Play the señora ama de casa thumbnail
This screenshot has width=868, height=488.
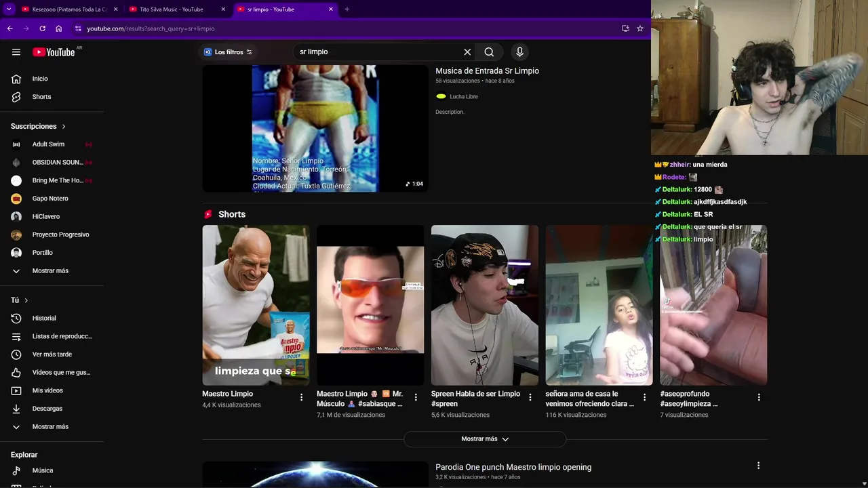(x=599, y=305)
